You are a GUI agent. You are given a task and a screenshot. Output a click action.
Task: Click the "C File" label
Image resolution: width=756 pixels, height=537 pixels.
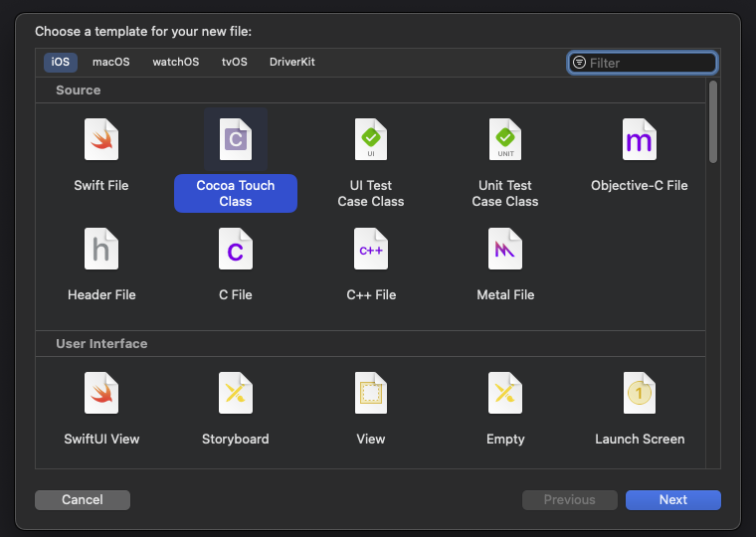[236, 295]
